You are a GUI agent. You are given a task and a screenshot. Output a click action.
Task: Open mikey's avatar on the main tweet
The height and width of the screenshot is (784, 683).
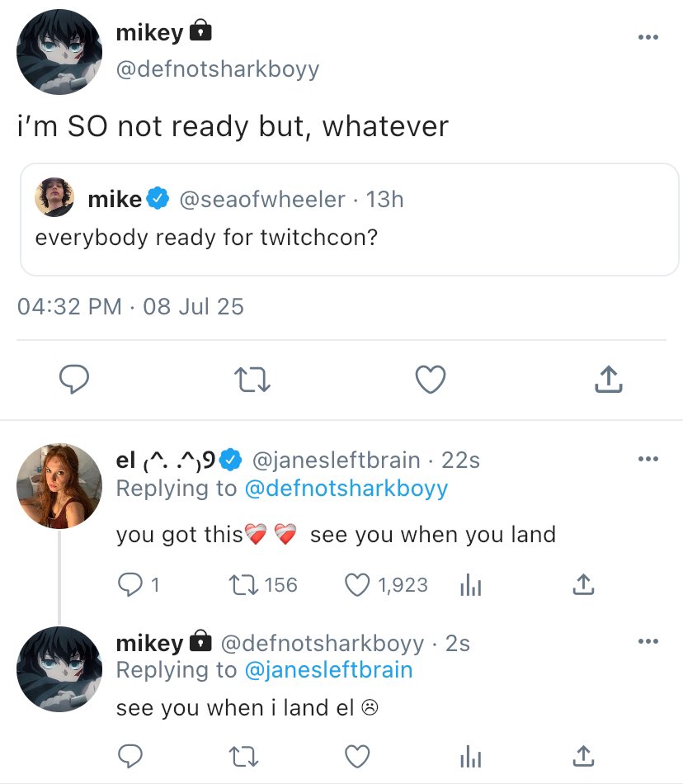59,52
